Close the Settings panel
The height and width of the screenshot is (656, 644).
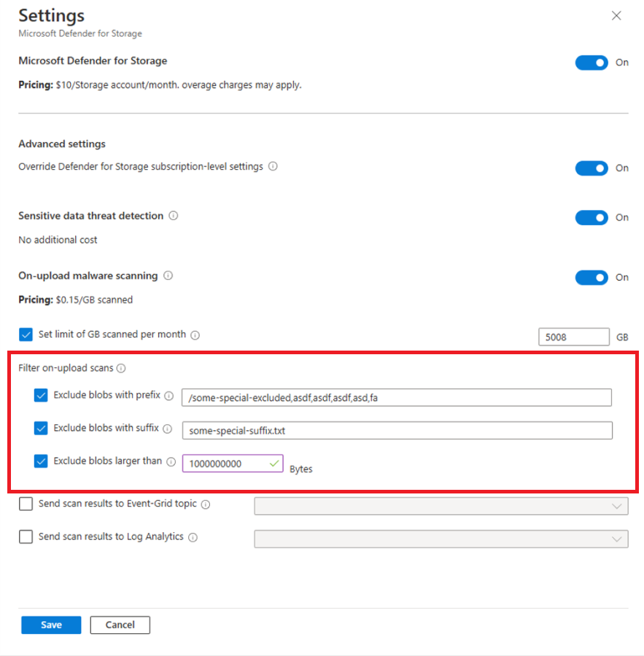616,16
